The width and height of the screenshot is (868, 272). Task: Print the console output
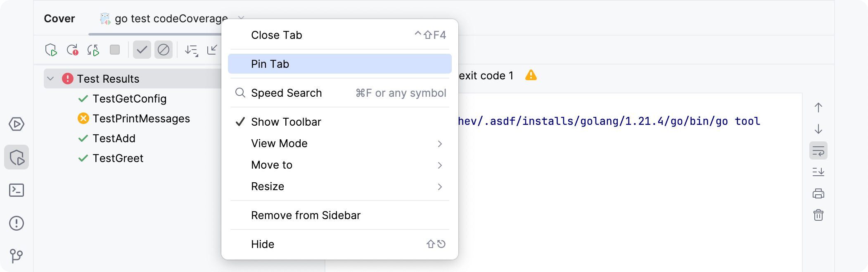tap(818, 193)
